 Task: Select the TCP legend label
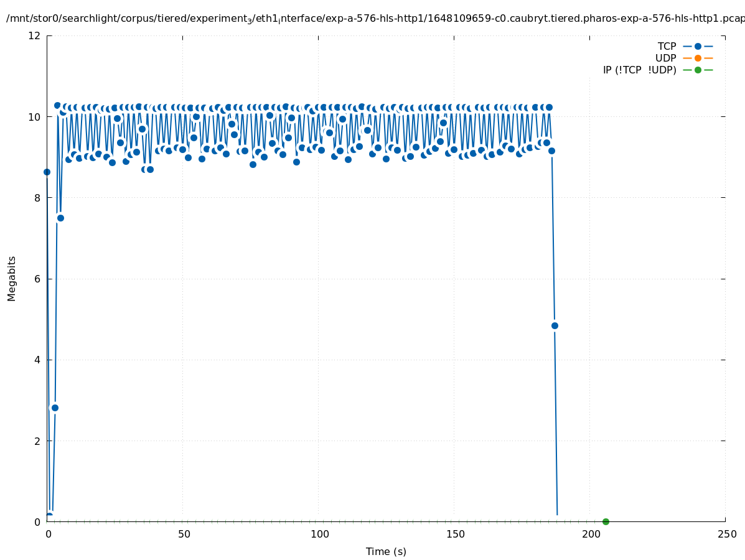pyautogui.click(x=667, y=46)
